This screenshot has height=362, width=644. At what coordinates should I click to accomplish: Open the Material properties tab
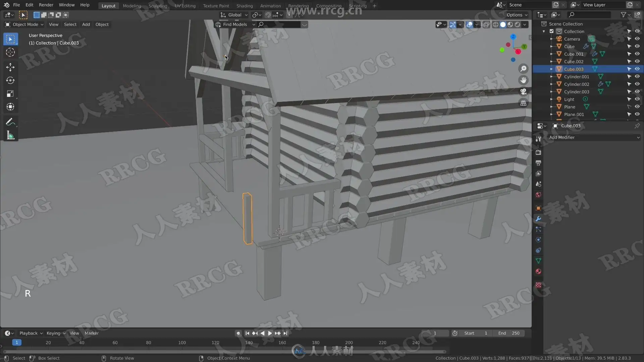[538, 271]
